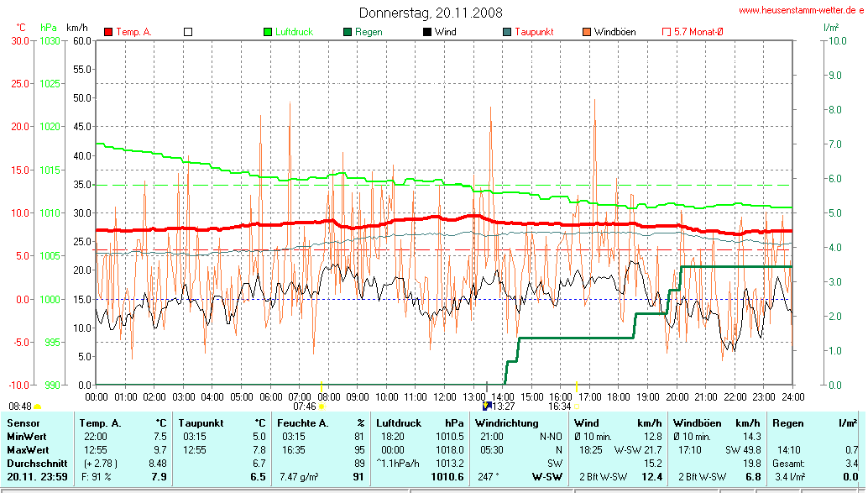Screen dimensions: 868x493
Task: Click the Regen l/m² table header
Action: click(813, 422)
